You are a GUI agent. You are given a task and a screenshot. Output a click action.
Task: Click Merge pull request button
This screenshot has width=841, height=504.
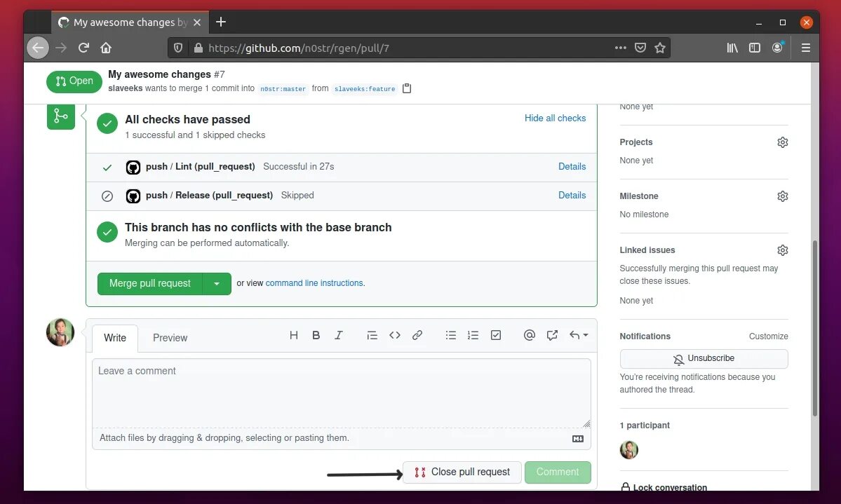149,284
